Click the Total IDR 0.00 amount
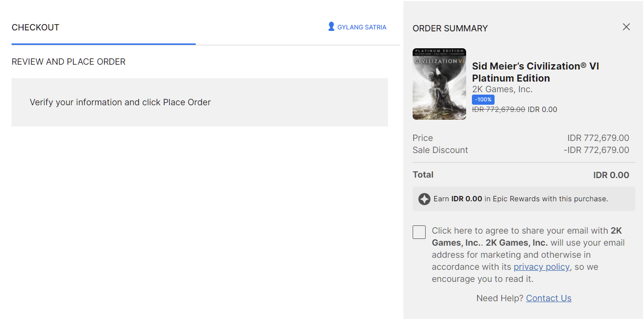 (x=611, y=175)
